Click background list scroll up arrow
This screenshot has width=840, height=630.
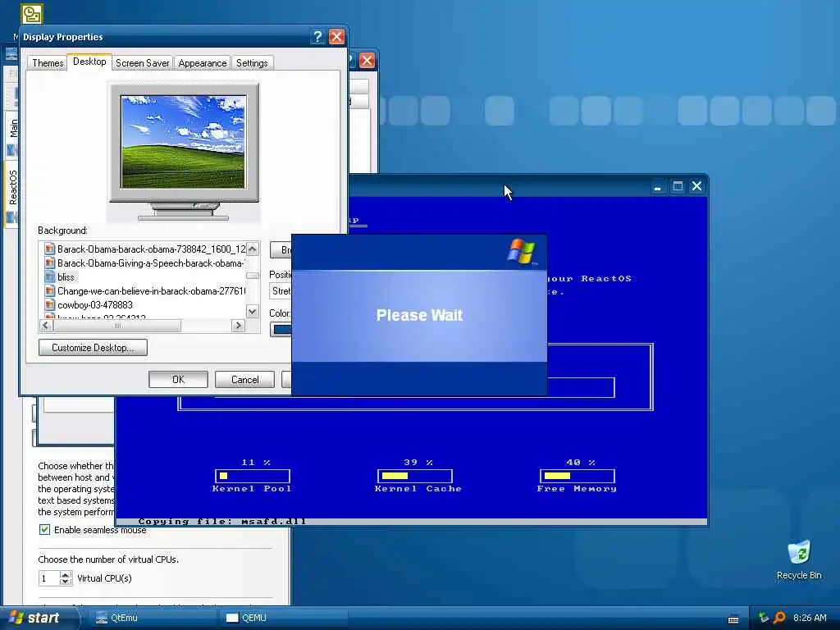point(253,249)
